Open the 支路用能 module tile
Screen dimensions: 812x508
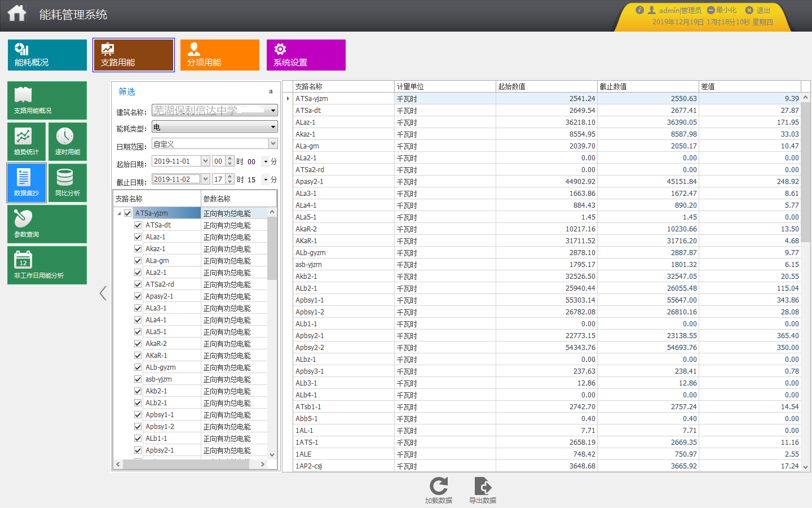134,55
